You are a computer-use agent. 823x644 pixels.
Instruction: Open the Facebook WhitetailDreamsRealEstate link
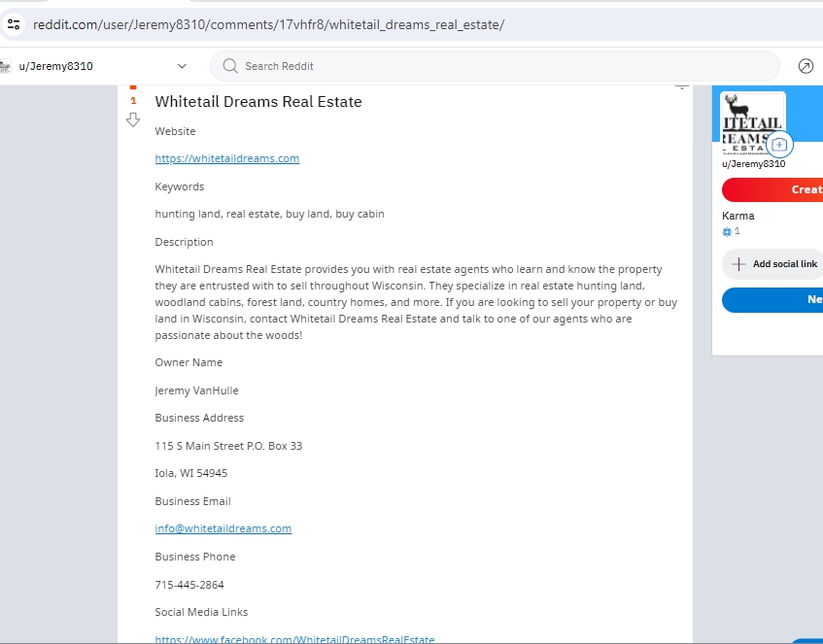click(294, 639)
